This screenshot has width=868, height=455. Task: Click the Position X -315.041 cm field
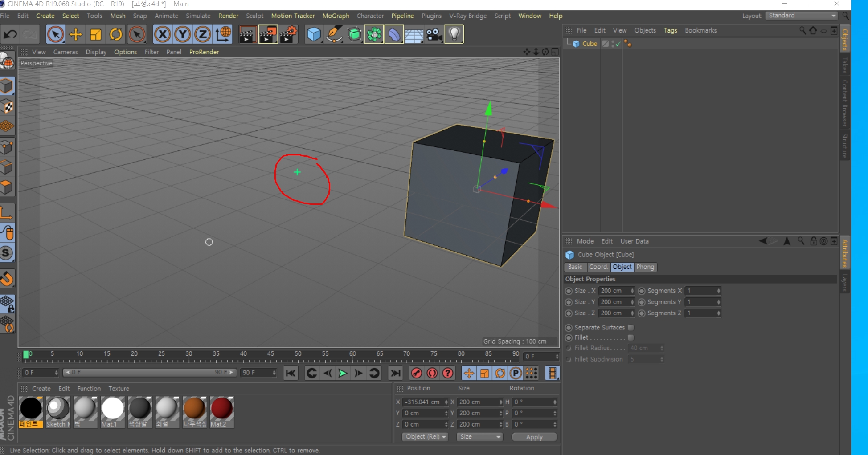point(425,402)
